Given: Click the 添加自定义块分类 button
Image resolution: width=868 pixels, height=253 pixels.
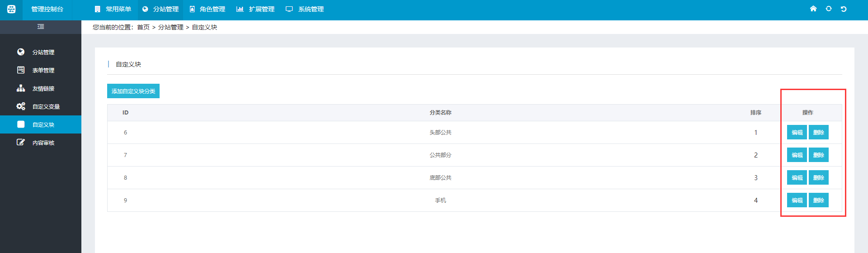Looking at the screenshot, I should (x=133, y=91).
